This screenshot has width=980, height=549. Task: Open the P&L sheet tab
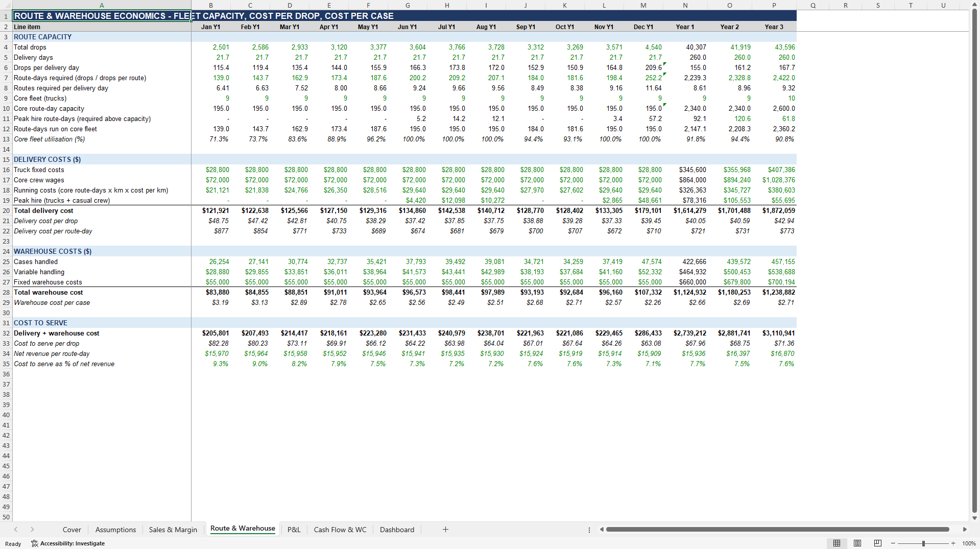point(294,530)
